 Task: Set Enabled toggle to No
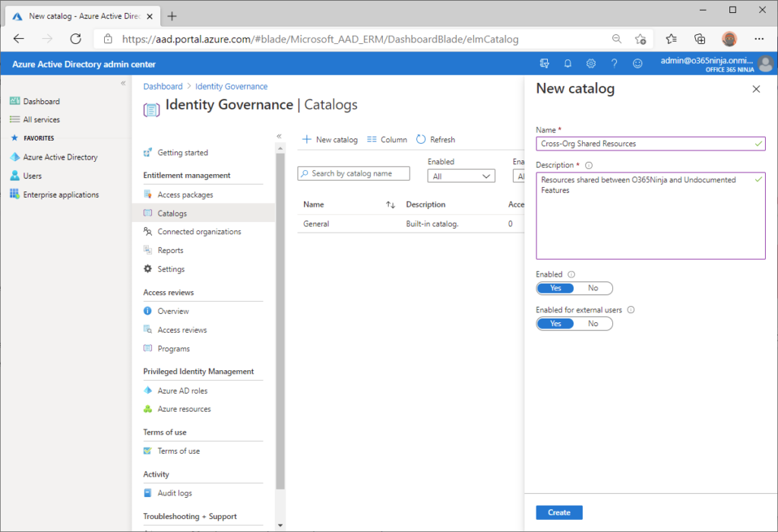point(593,287)
